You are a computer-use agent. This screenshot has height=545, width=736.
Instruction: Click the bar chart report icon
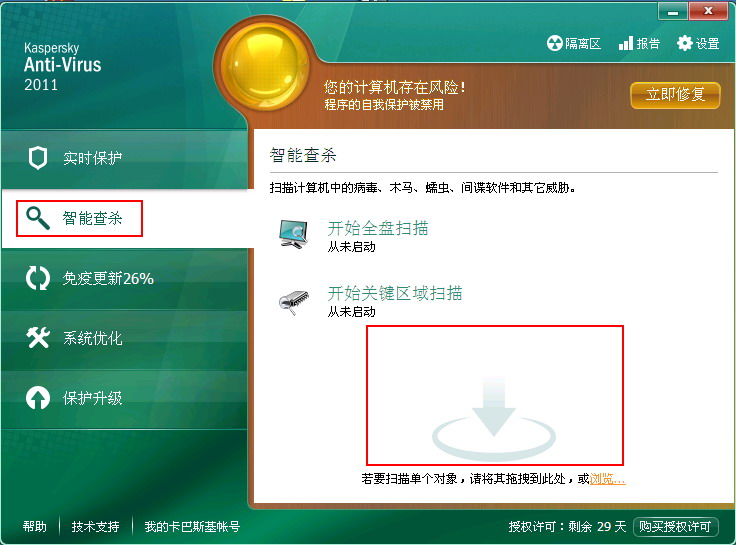pos(626,43)
